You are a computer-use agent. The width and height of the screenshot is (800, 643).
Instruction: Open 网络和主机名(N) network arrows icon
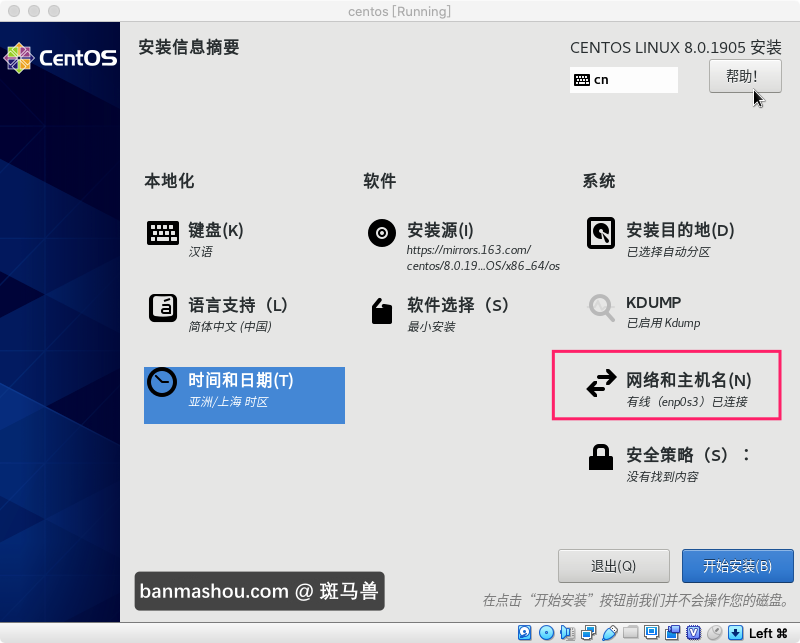tap(601, 383)
